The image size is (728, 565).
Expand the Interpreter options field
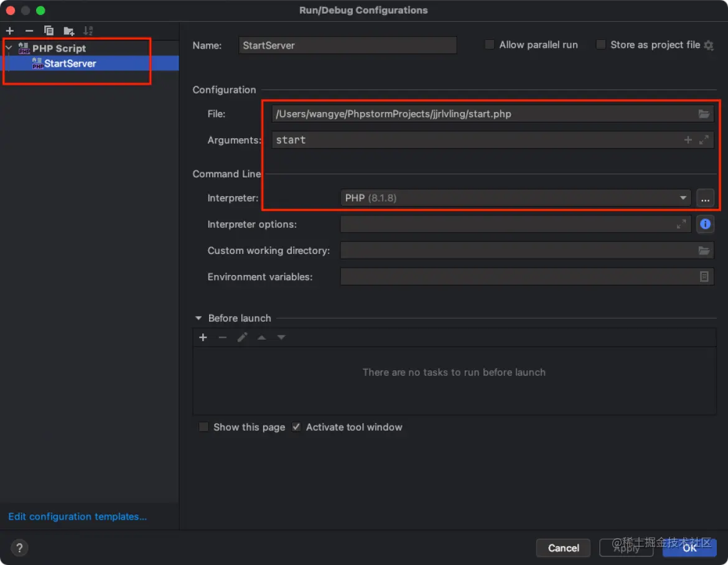(681, 224)
